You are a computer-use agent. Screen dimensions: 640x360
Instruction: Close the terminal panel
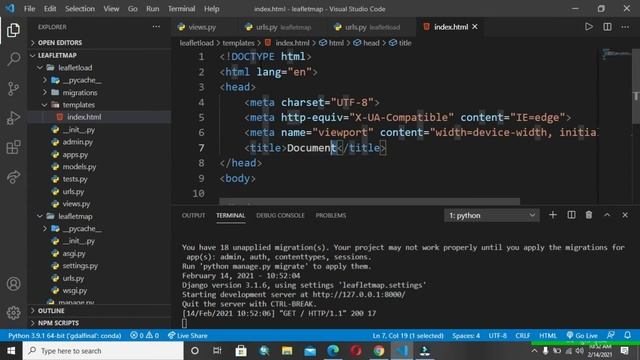625,215
